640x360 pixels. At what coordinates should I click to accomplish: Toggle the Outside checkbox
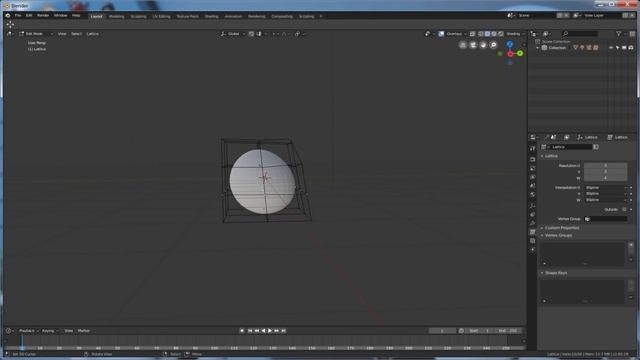click(x=624, y=209)
